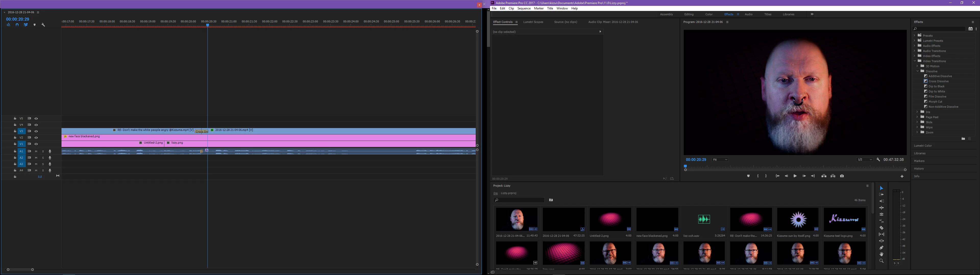Select Kizzume text logo.png thumbnail
The height and width of the screenshot is (275, 980).
(844, 219)
